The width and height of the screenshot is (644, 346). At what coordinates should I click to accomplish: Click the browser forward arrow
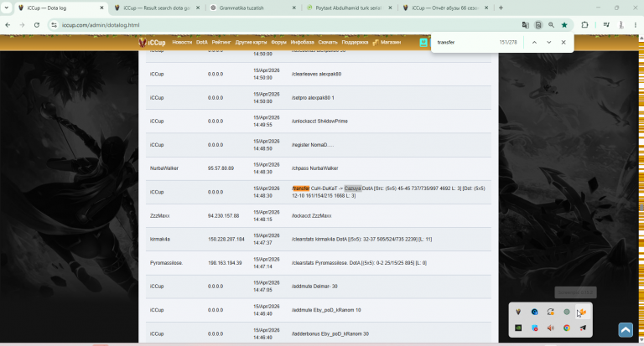22,25
